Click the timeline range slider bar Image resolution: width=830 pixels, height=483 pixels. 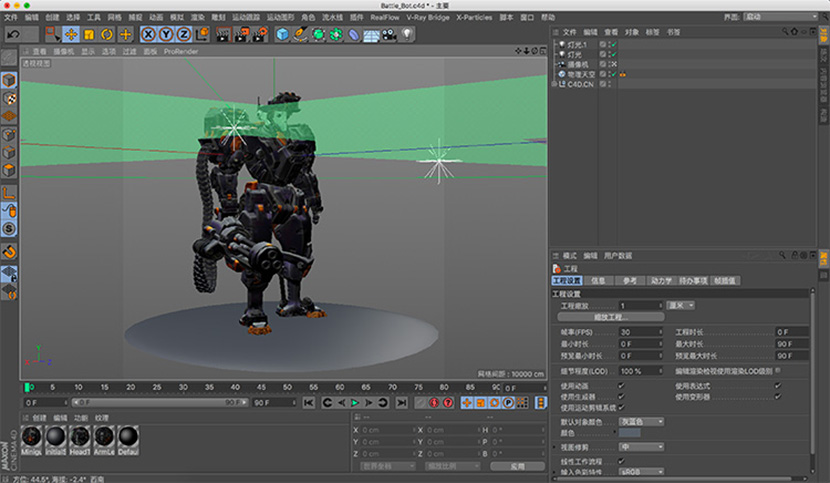click(160, 403)
